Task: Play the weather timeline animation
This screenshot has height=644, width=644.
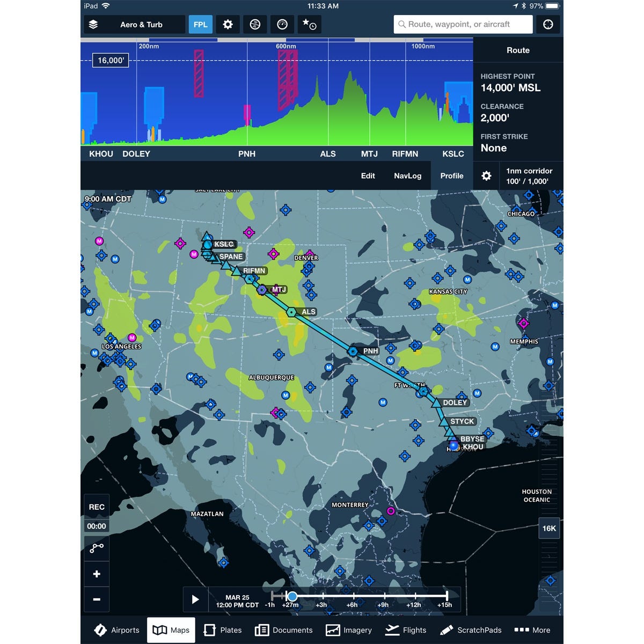Action: (196, 599)
